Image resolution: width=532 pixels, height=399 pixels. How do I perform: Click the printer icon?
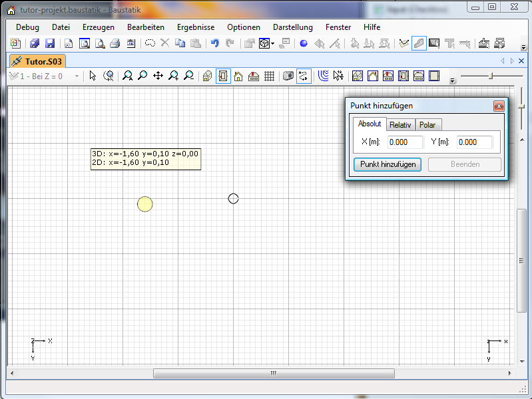pyautogui.click(x=115, y=43)
